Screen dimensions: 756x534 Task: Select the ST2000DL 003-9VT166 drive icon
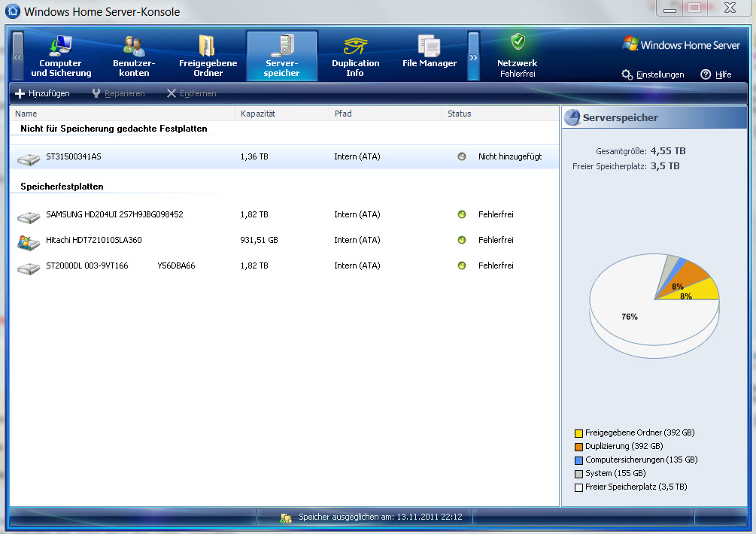click(x=29, y=267)
